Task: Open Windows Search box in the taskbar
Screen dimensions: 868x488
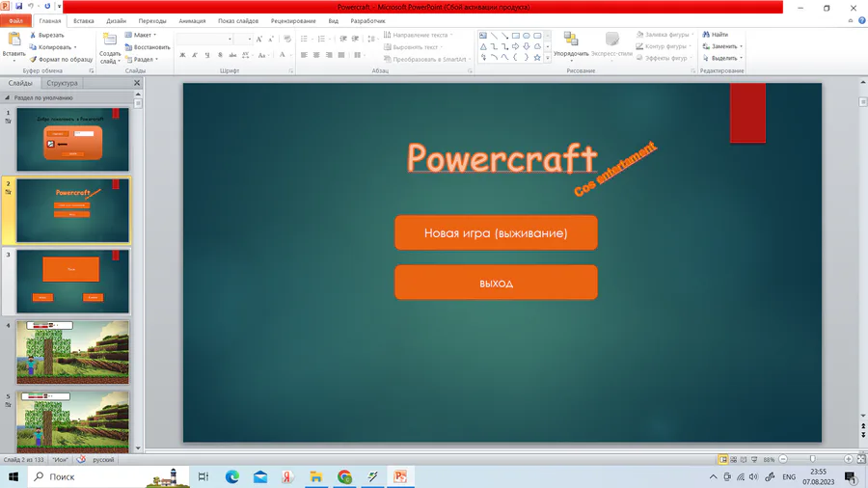Action: click(x=108, y=476)
